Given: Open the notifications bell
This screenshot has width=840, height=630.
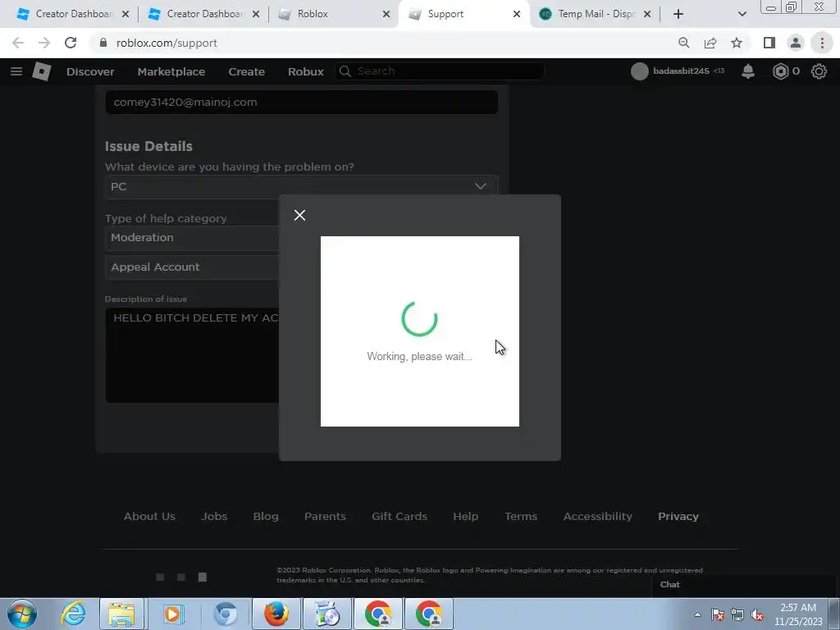Looking at the screenshot, I should (x=748, y=71).
